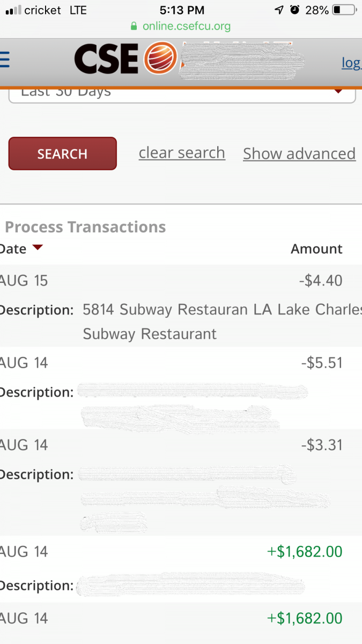Viewport: 362px width, 644px height.
Task: Sort by Date red arrow
Action: coord(37,248)
